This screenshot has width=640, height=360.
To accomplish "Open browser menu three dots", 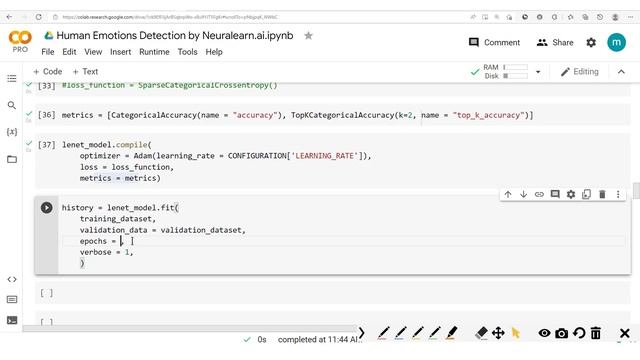I will [x=631, y=17].
